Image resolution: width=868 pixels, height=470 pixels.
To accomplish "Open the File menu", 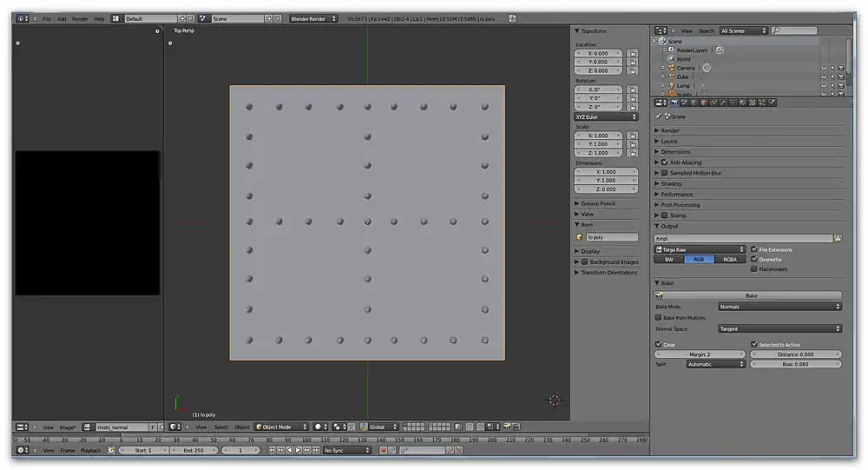I will 47,18.
